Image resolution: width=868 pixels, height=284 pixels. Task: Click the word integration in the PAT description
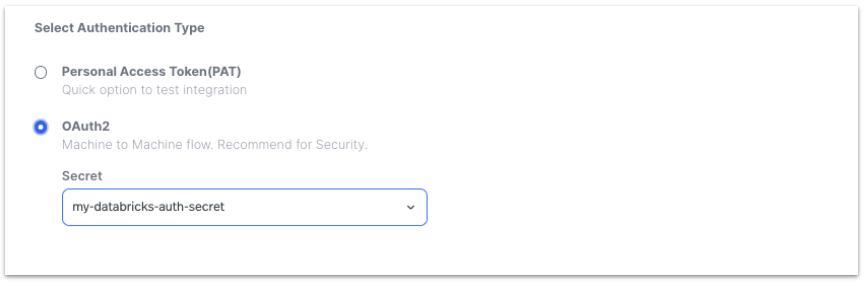click(215, 90)
